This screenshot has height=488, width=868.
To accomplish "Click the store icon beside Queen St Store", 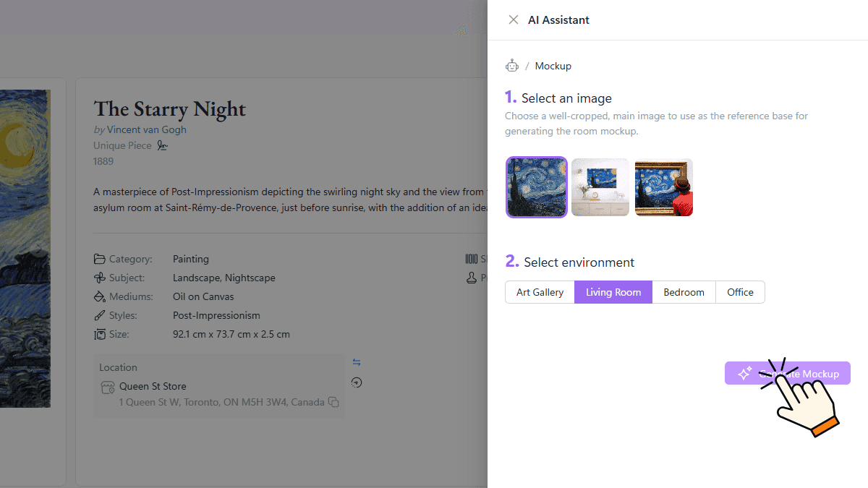I will coord(108,388).
